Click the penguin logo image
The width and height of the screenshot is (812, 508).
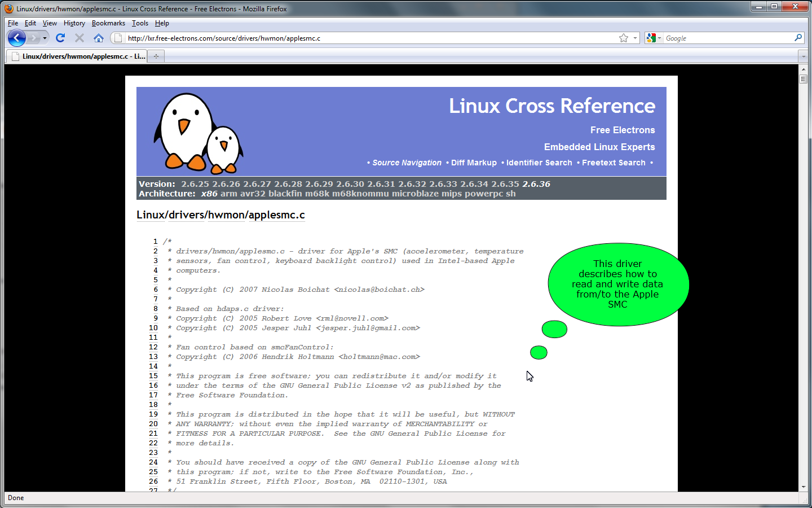(198, 133)
